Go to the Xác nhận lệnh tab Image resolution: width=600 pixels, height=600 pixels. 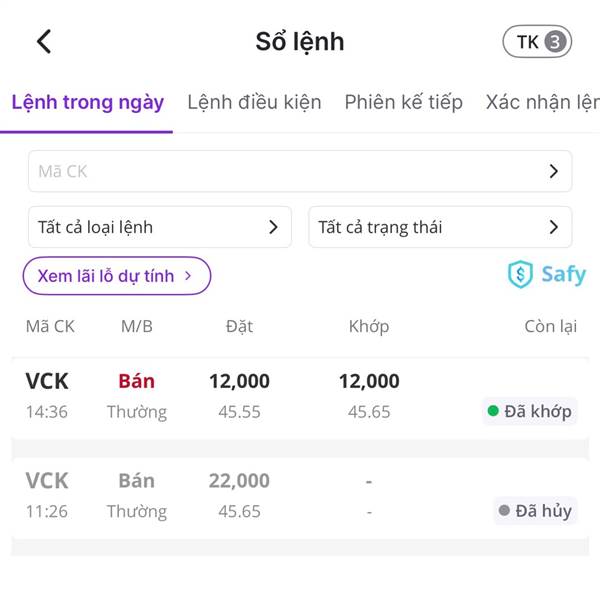click(x=542, y=102)
